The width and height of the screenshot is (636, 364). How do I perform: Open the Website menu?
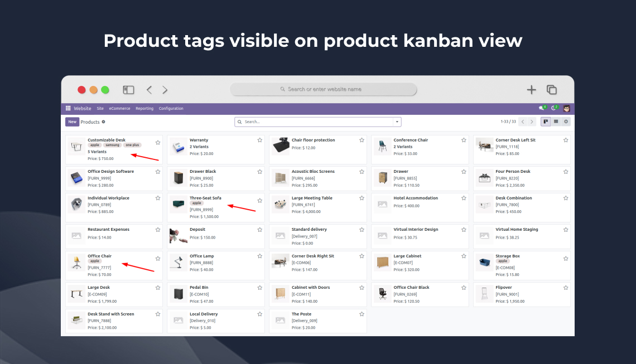83,108
